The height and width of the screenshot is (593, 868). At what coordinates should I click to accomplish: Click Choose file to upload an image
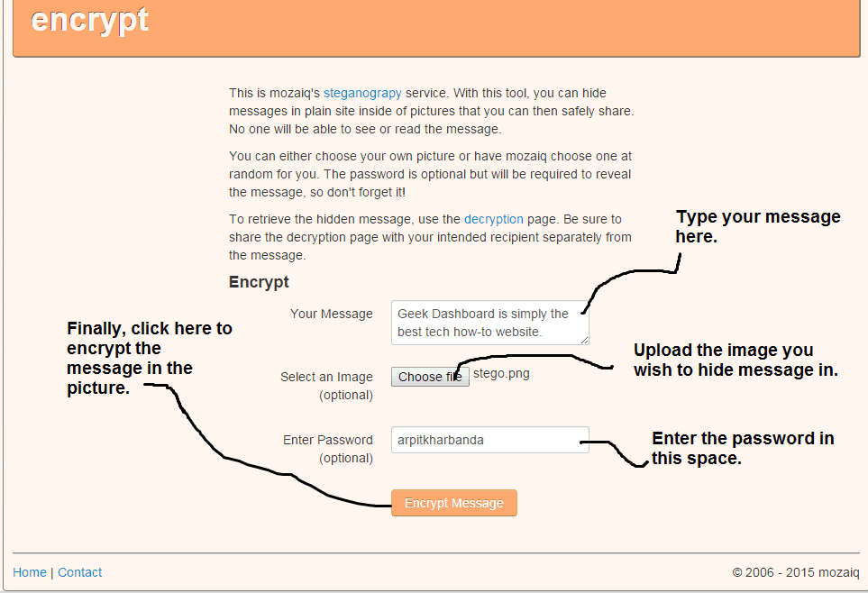430,376
